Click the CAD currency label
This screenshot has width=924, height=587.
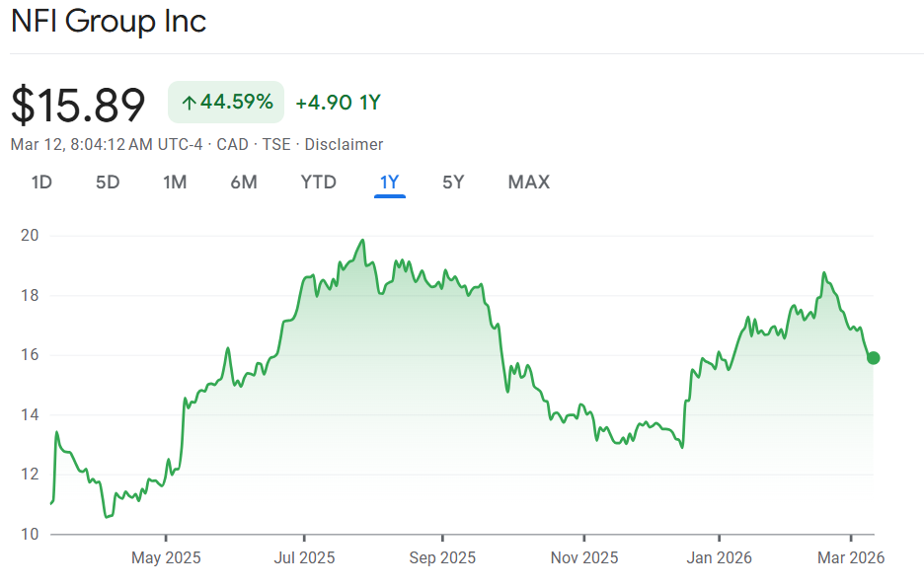tap(232, 145)
